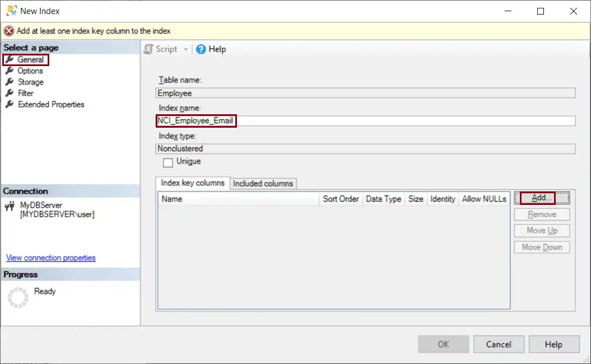Image resolution: width=591 pixels, height=364 pixels.
Task: Select the Options page in sidebar
Action: [x=30, y=71]
